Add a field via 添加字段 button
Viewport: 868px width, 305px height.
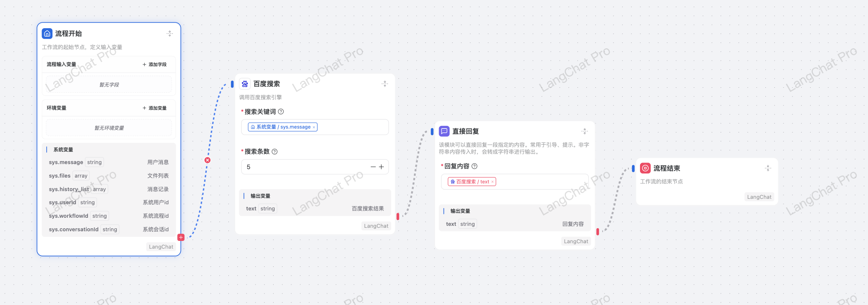tap(155, 64)
